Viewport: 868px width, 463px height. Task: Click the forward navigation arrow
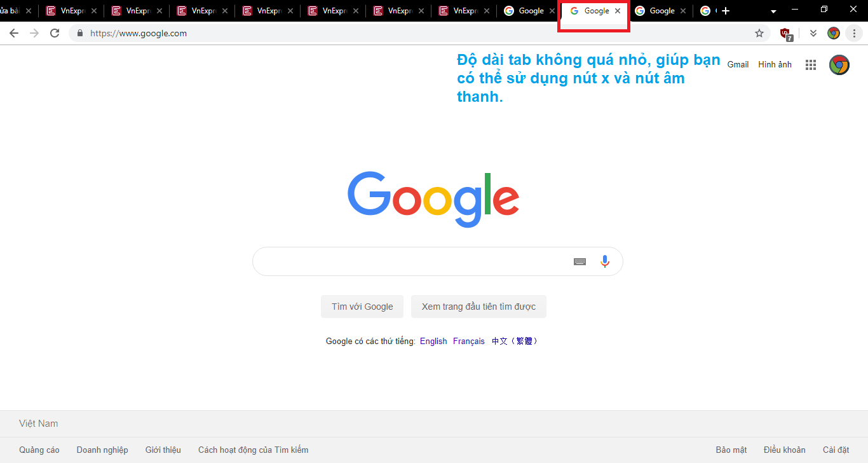point(34,33)
